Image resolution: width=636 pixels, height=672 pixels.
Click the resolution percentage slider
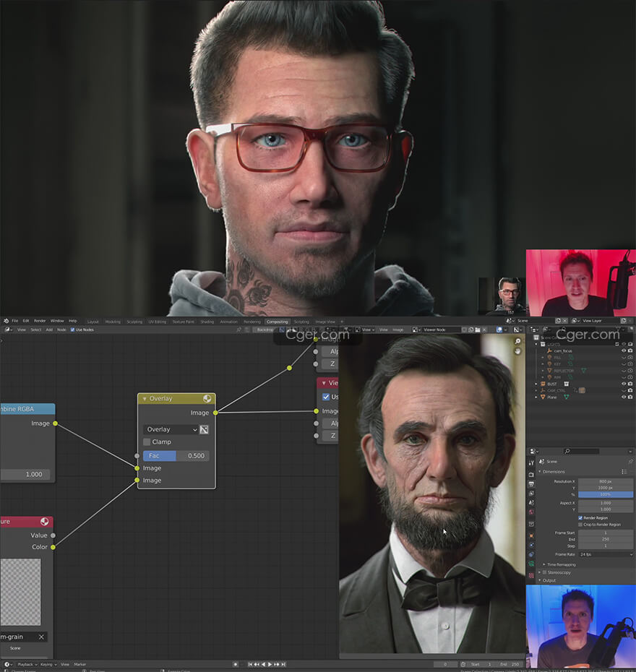tap(606, 494)
